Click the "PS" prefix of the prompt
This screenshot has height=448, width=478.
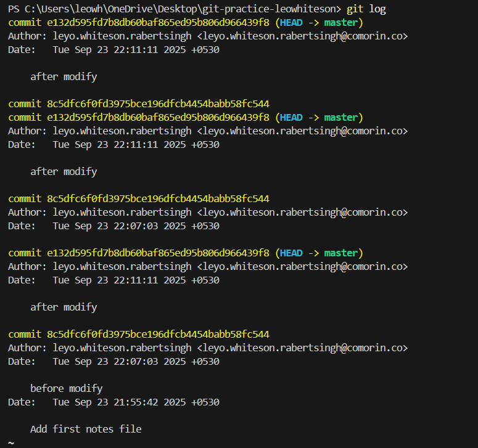(14, 9)
